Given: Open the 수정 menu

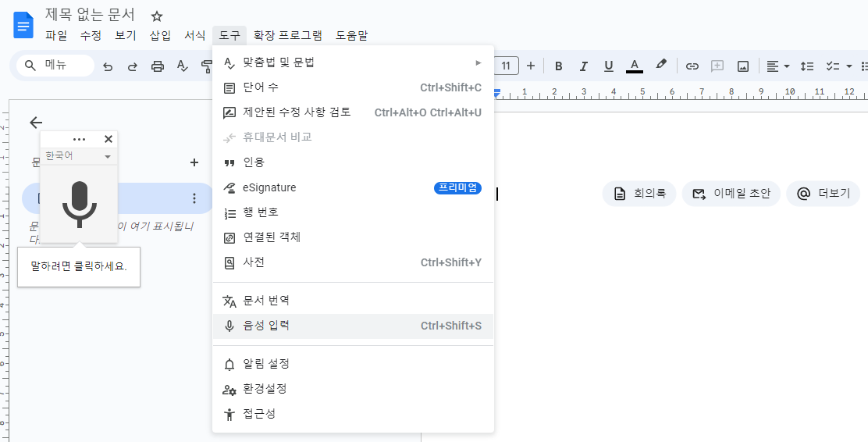Looking at the screenshot, I should click(91, 35).
